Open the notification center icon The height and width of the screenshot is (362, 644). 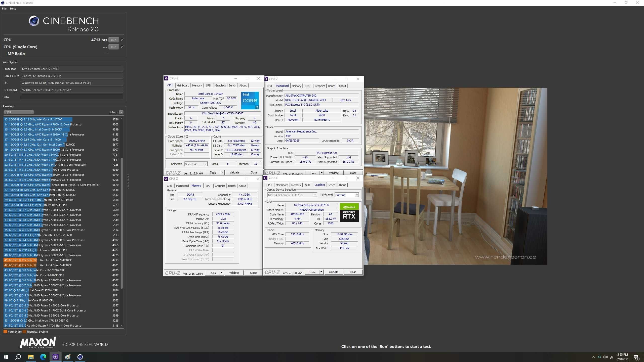point(636,357)
